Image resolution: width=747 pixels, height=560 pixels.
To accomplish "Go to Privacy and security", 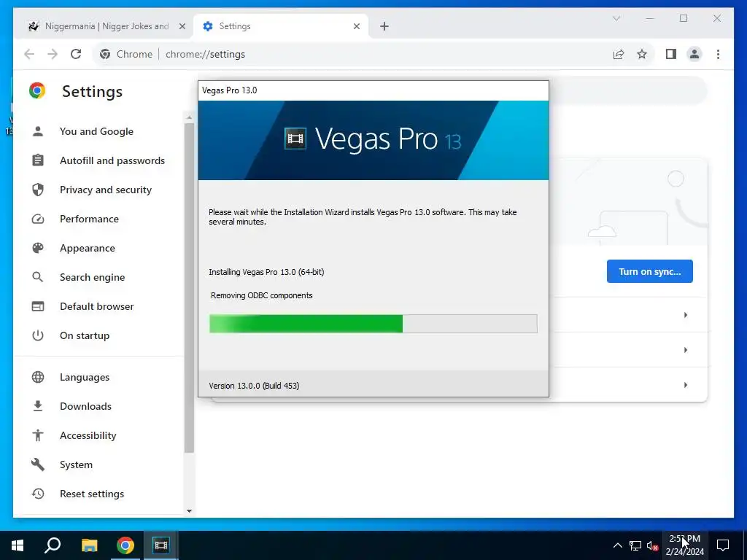I will click(105, 190).
